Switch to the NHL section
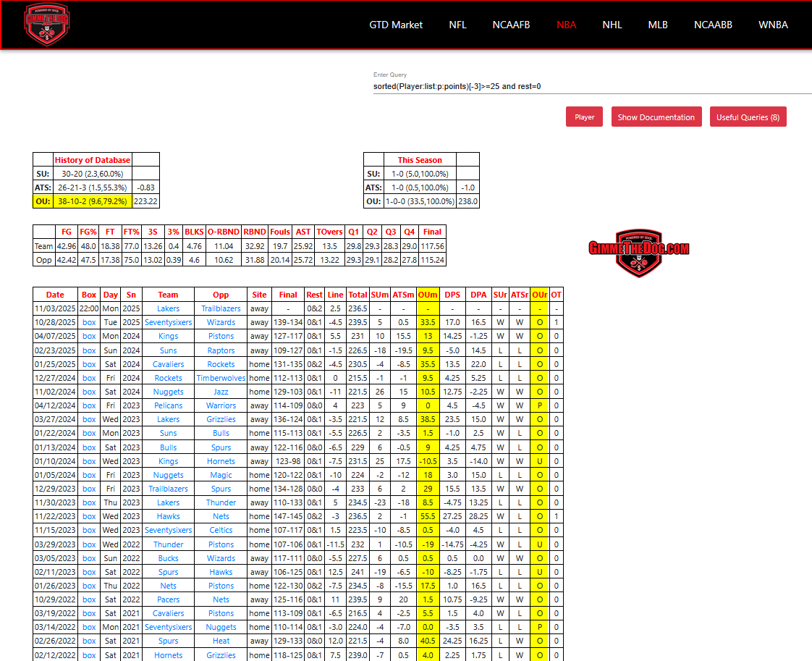Screen dimensions: 812x661 tap(612, 25)
